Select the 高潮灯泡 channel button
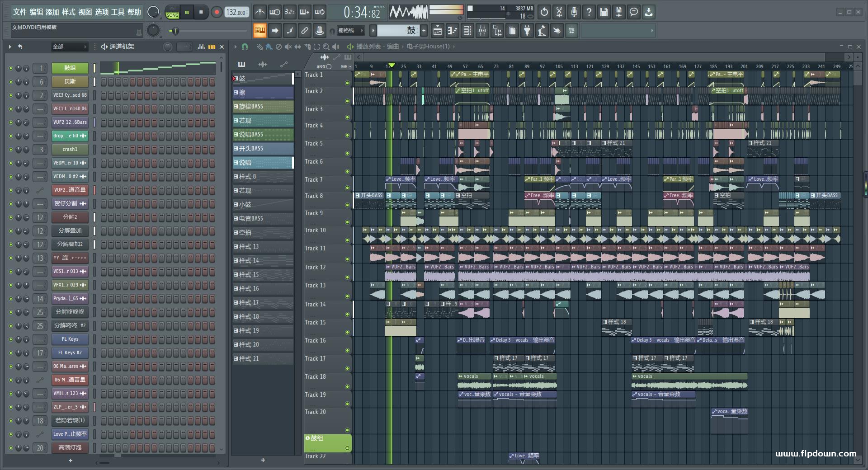The height and width of the screenshot is (470, 868). click(70, 447)
